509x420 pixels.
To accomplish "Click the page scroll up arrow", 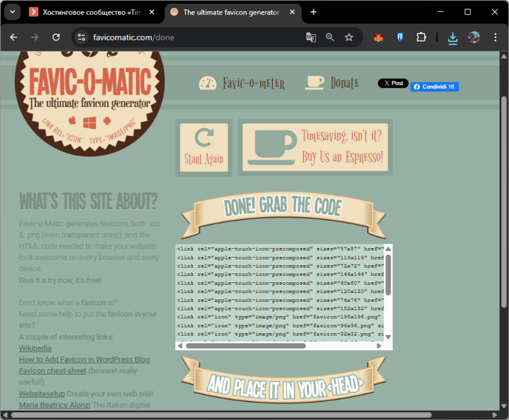I will tap(504, 56).
